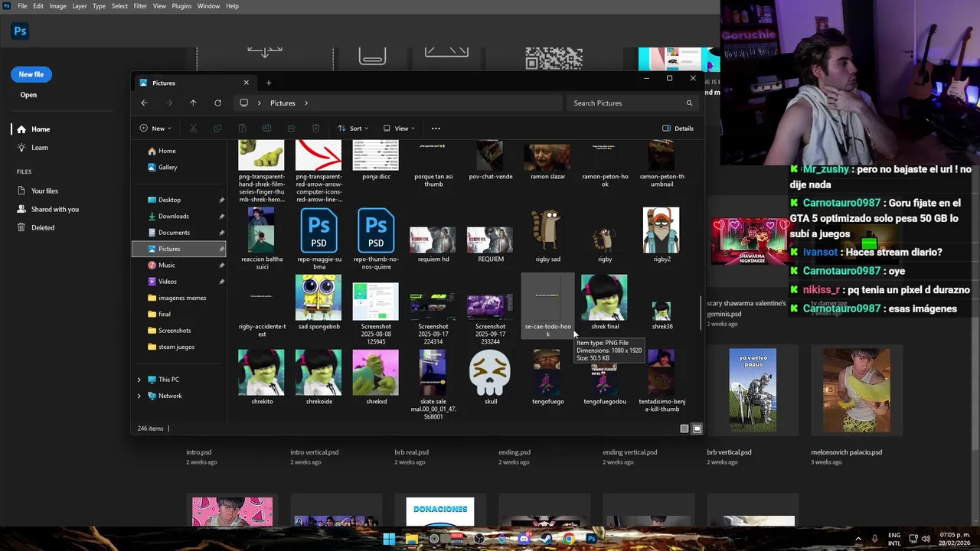Open Photoshop Layer menu
This screenshot has width=980, height=551.
click(80, 6)
